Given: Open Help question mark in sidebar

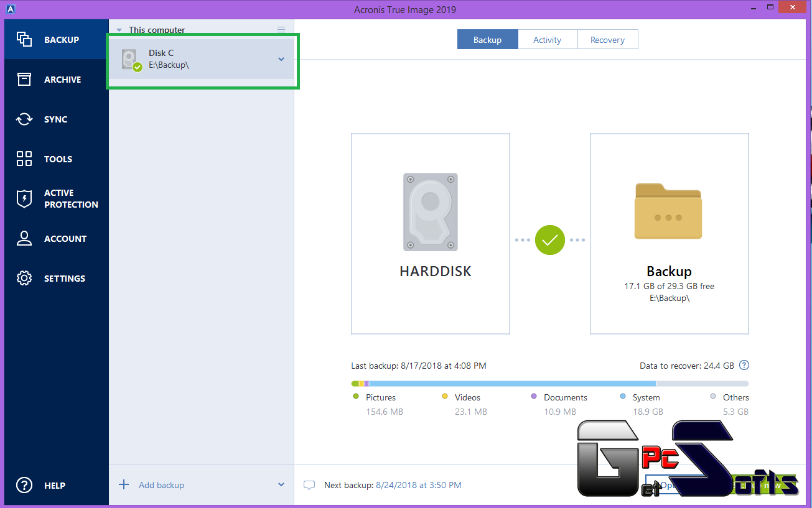Looking at the screenshot, I should pyautogui.click(x=24, y=485).
